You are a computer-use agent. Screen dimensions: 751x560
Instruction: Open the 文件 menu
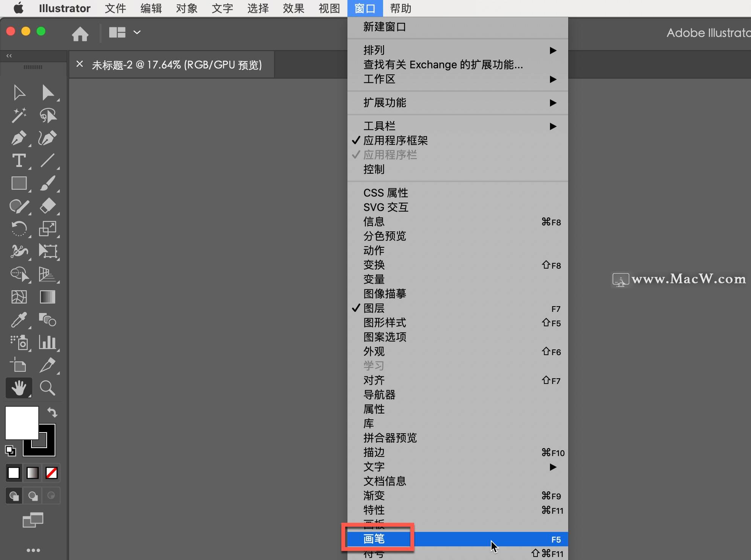[x=115, y=8]
